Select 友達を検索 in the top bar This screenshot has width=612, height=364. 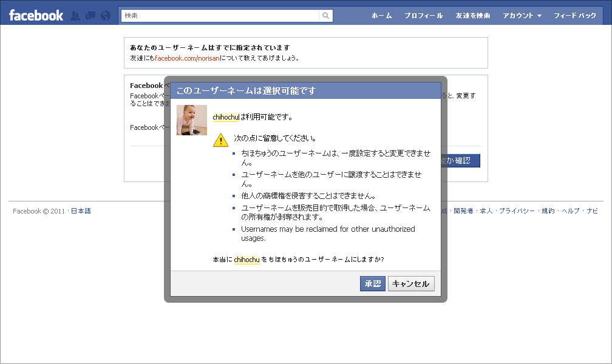[x=472, y=16]
